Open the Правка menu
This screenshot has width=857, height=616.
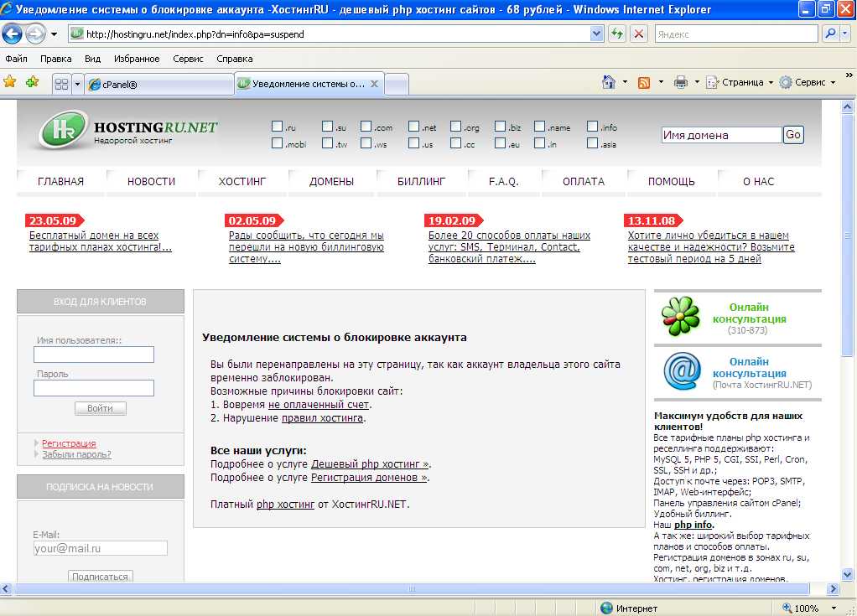55,59
